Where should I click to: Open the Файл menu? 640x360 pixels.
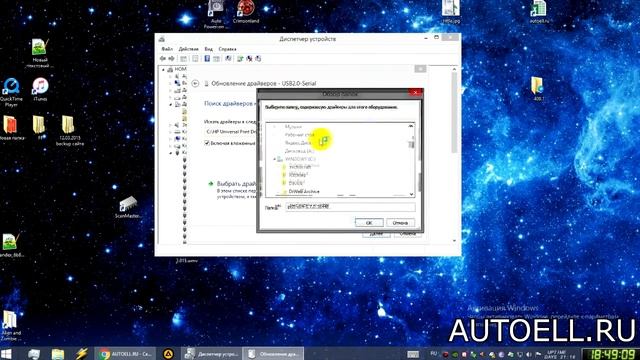167,49
